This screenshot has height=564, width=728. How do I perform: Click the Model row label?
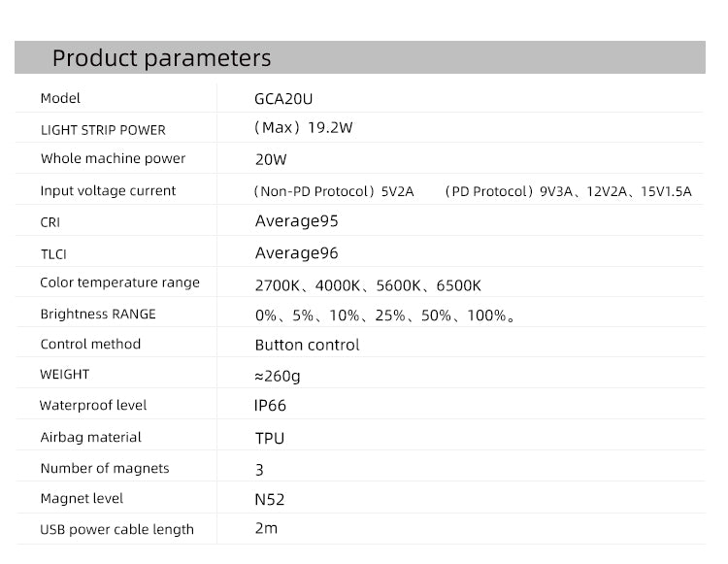(x=60, y=98)
